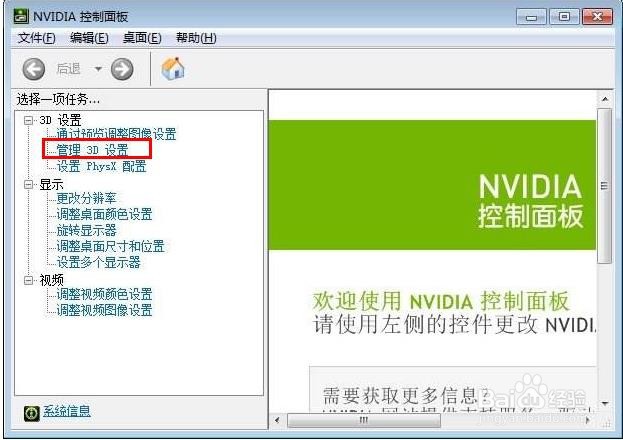Minimize the NVIDIA 控制面板 window
Viewport: 623px width, 440px height.
click(x=531, y=17)
